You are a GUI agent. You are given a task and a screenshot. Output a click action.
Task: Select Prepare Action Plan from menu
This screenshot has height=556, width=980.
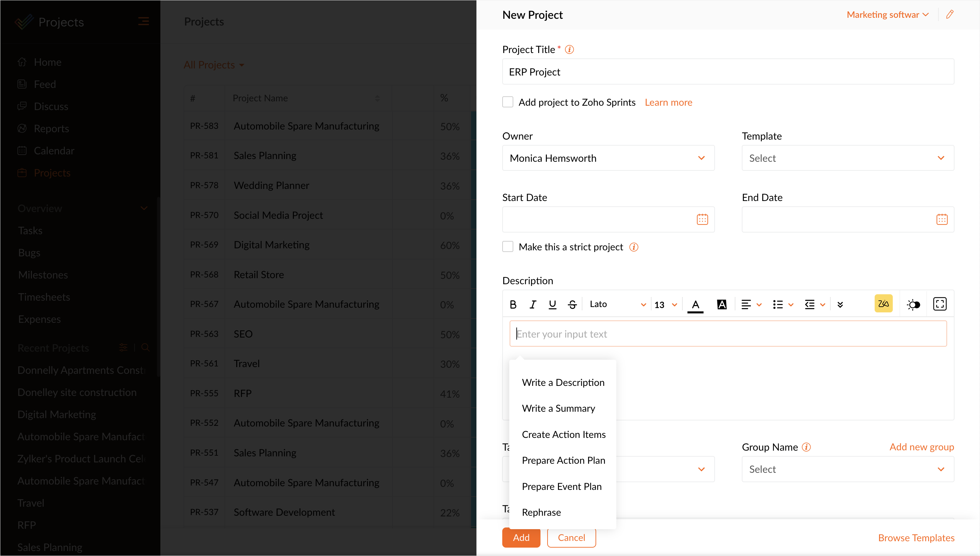(x=563, y=460)
